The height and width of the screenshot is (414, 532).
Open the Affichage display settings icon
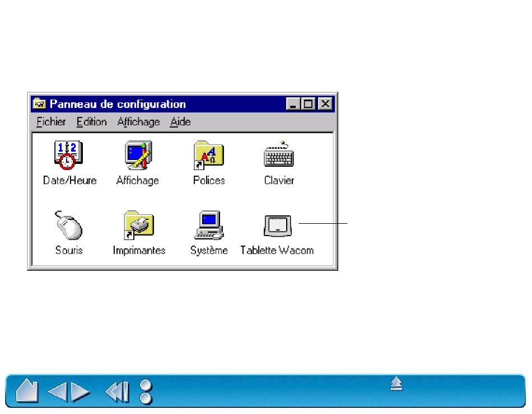pos(138,154)
